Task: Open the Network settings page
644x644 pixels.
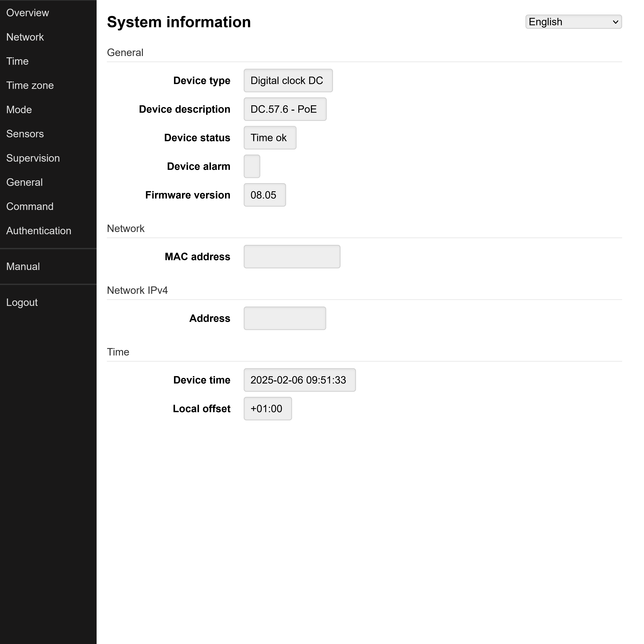Action: click(x=25, y=37)
